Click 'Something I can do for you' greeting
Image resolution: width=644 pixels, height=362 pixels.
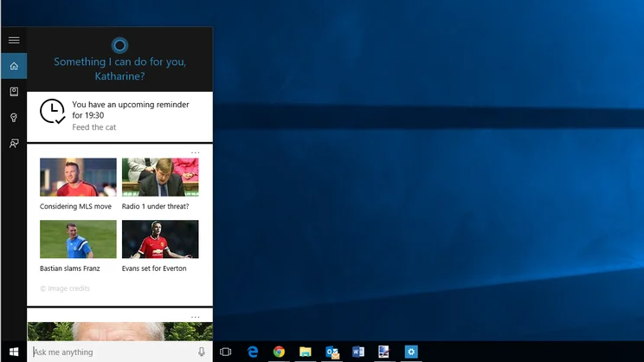coord(119,68)
